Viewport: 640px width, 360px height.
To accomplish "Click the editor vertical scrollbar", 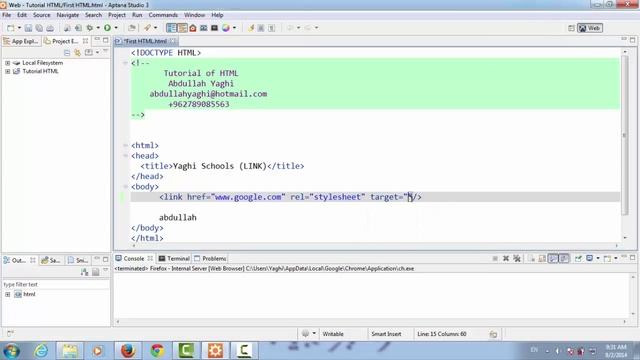I will click(624, 136).
